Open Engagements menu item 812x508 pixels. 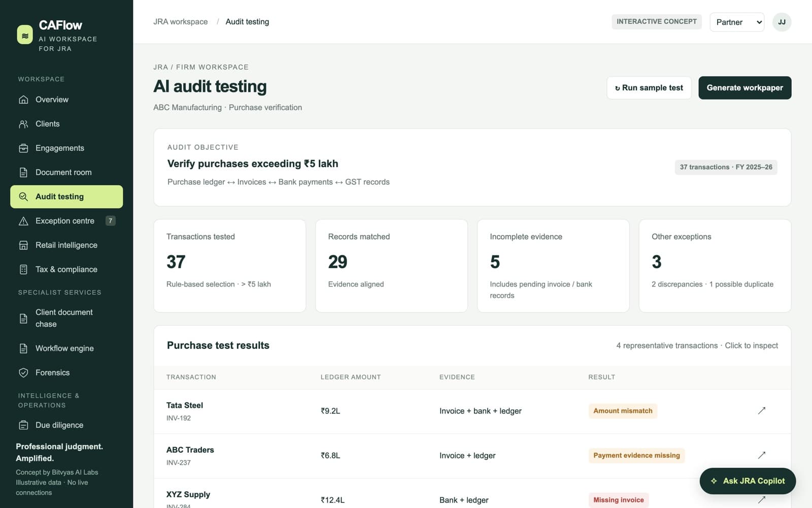[66, 148]
